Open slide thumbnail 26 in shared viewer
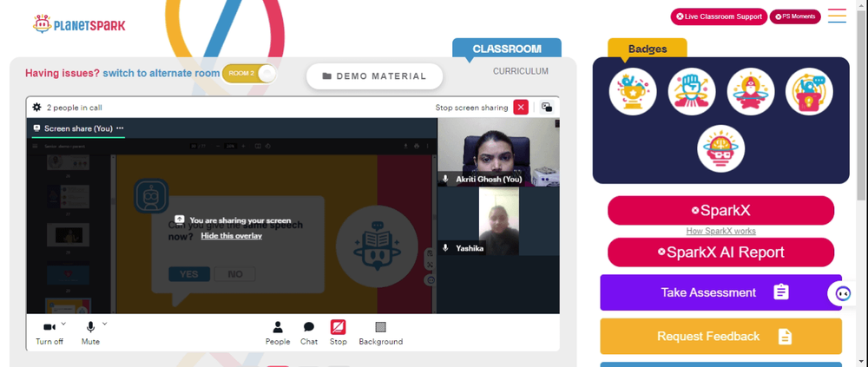 (68, 162)
